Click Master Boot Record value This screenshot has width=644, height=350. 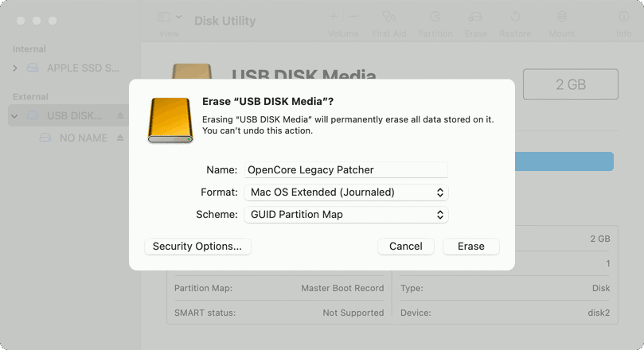pyautogui.click(x=342, y=288)
